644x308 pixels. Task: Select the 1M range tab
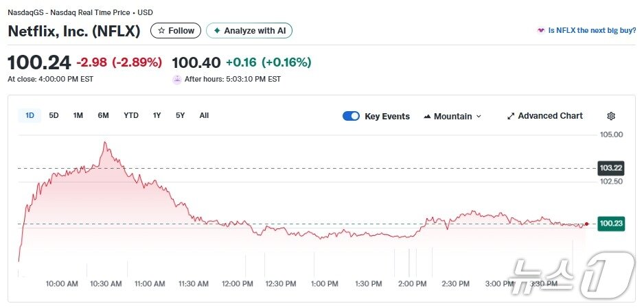point(78,116)
